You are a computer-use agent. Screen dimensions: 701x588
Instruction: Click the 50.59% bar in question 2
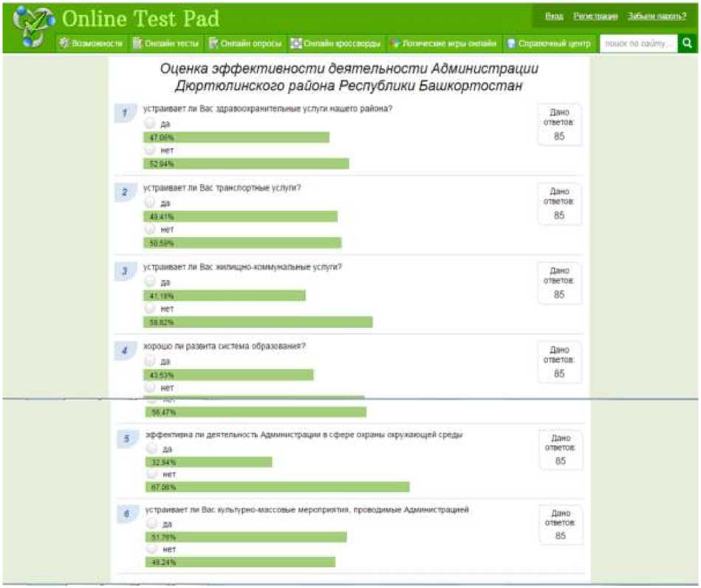pyautogui.click(x=242, y=243)
